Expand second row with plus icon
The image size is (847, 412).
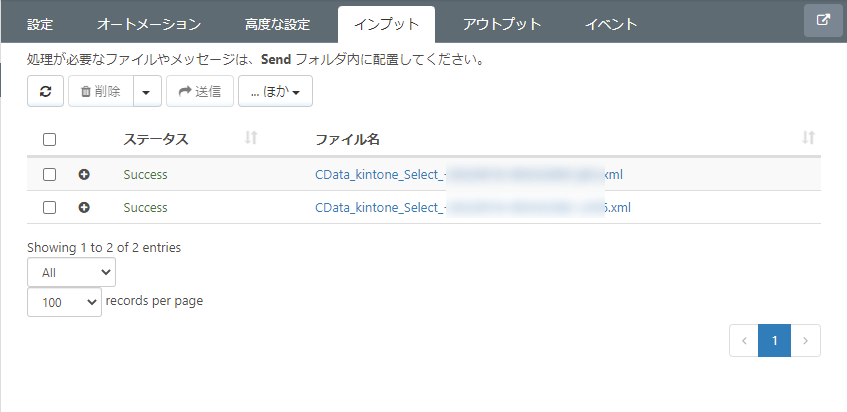click(x=84, y=207)
